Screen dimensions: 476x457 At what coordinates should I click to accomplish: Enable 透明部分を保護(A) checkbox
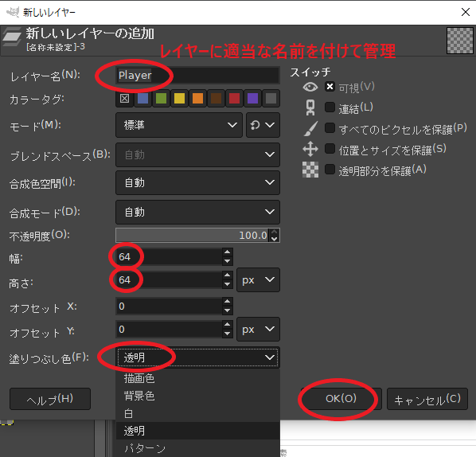pyautogui.click(x=330, y=169)
